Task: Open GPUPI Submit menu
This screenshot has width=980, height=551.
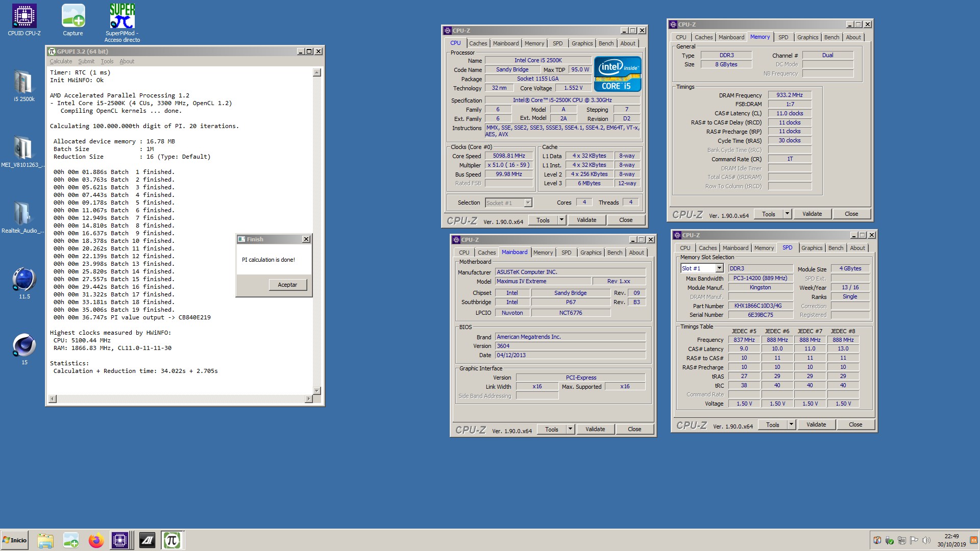Action: [x=86, y=61]
